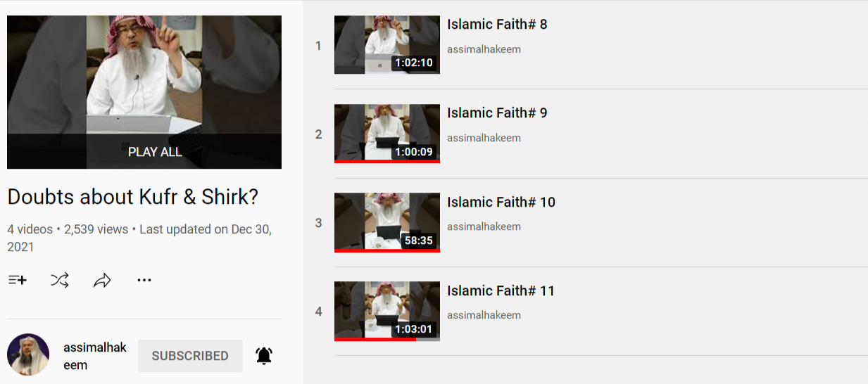Open the three-dot more options menu
Viewport: 868px width, 384px height.
click(x=144, y=281)
